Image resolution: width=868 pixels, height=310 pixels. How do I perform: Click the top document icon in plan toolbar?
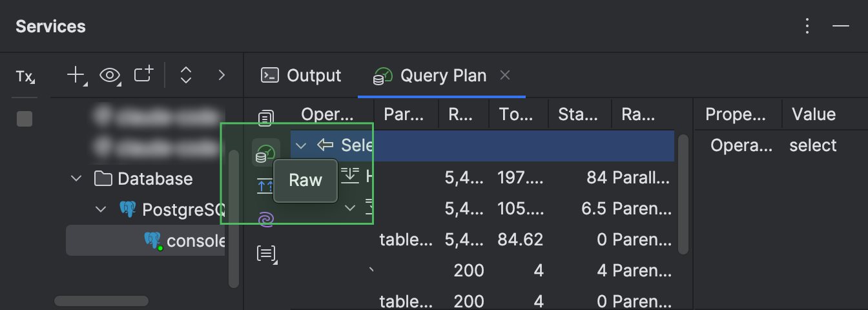click(x=265, y=119)
